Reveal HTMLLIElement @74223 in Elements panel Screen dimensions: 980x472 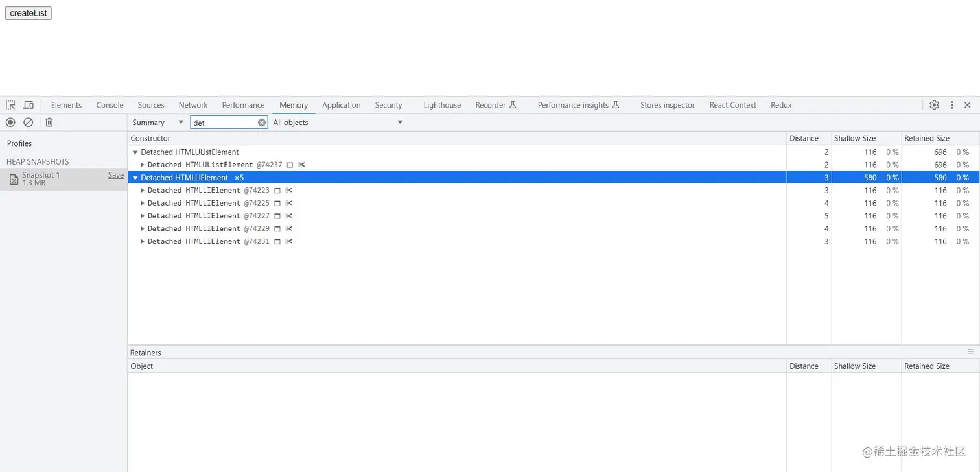[x=277, y=191]
